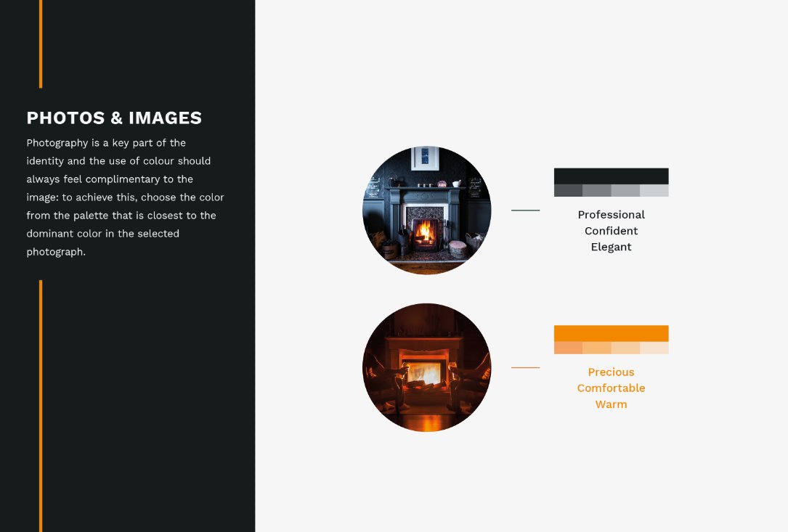Pick the lightest grey tint swatch
The height and width of the screenshot is (532, 788).
coord(654,191)
